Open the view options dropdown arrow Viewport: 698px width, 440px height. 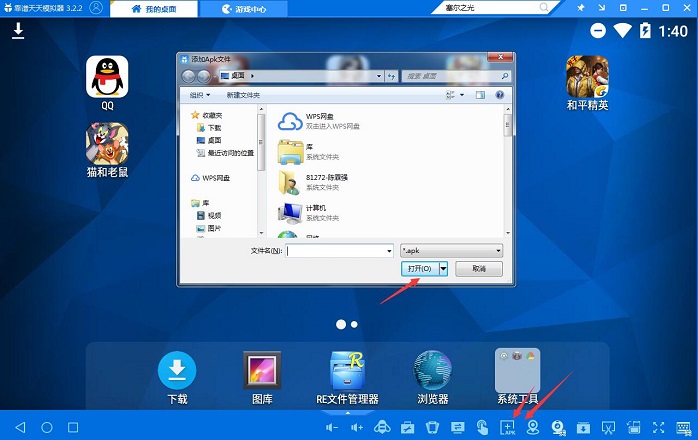point(462,95)
